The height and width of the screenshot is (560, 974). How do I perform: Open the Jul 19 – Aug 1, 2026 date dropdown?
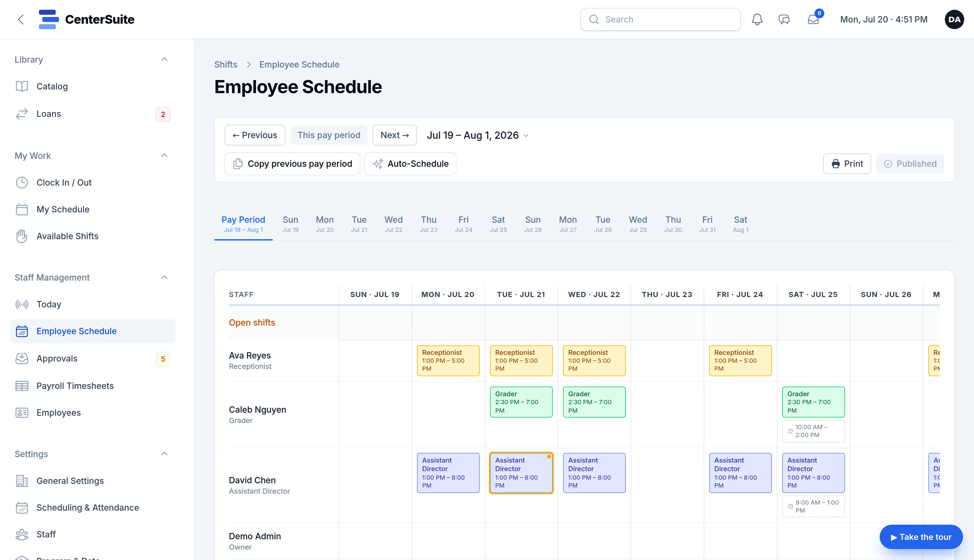[478, 135]
